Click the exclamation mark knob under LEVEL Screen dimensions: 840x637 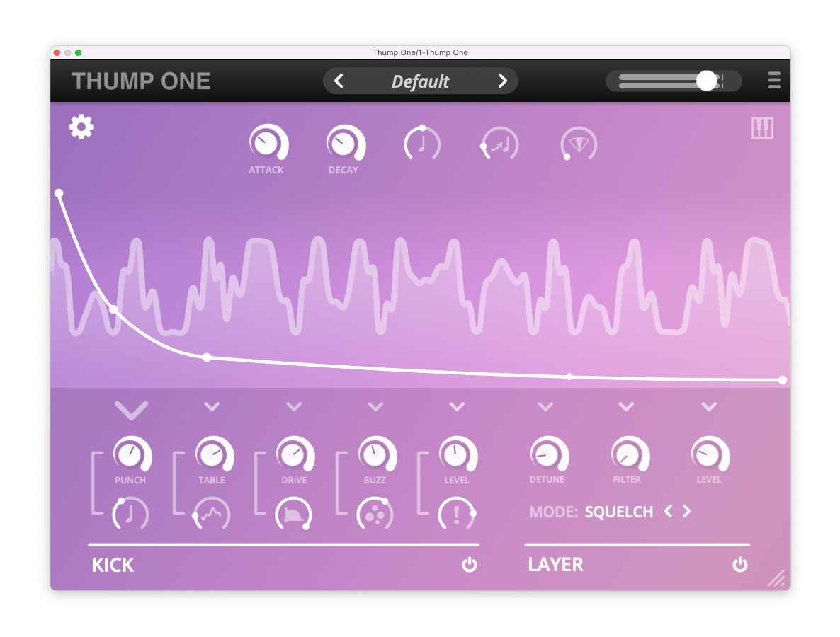[x=457, y=513]
